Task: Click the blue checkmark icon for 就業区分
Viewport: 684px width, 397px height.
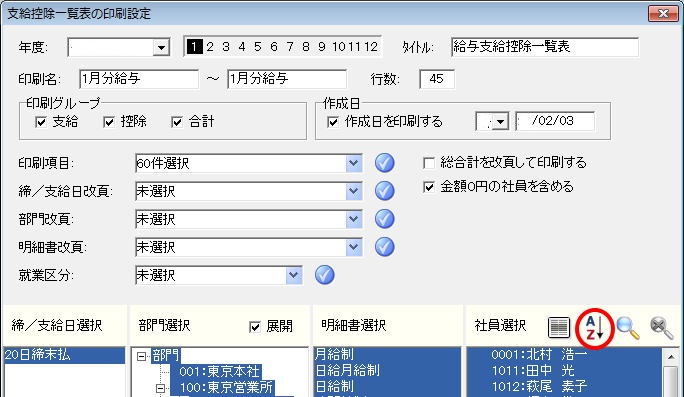Action: [x=325, y=275]
